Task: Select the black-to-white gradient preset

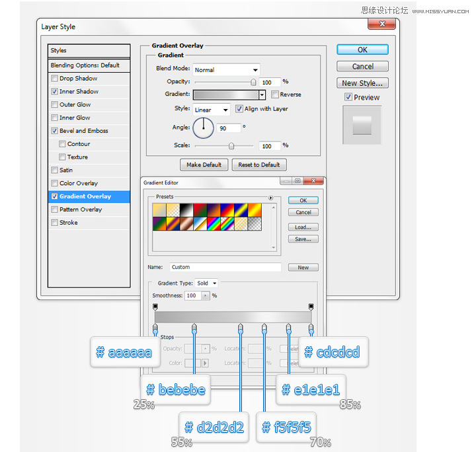Action: (x=186, y=210)
